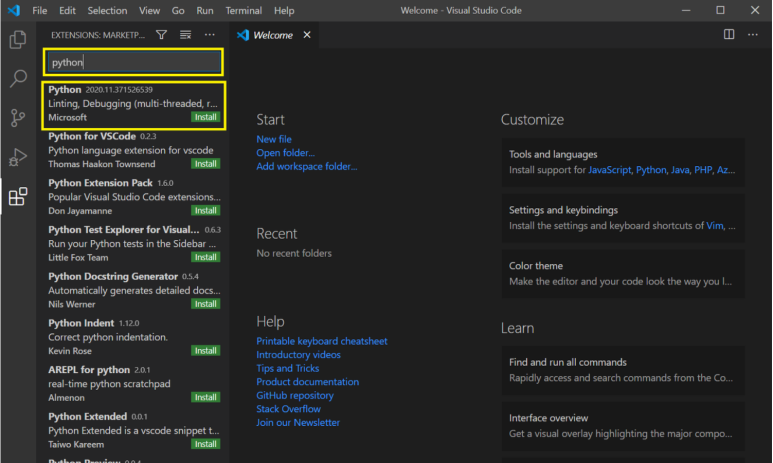The height and width of the screenshot is (463, 773).
Task: Click the PHP language support link
Action: pos(703,170)
